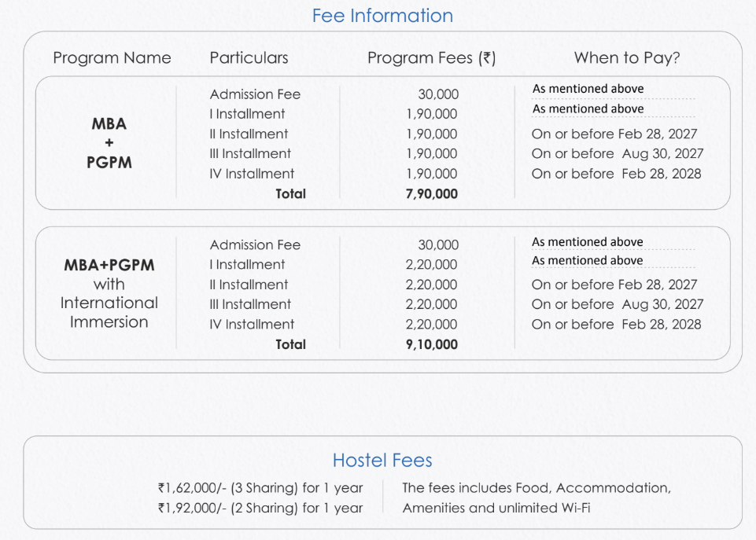756x540 pixels.
Task: Click the ₹1,62,000 3 Sharing hostel fee
Action: click(x=260, y=488)
